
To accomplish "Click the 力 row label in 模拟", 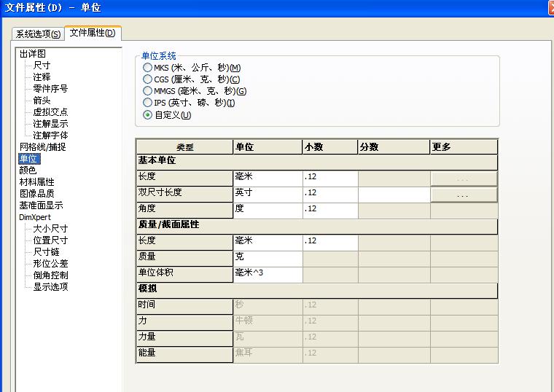I will [x=184, y=323].
